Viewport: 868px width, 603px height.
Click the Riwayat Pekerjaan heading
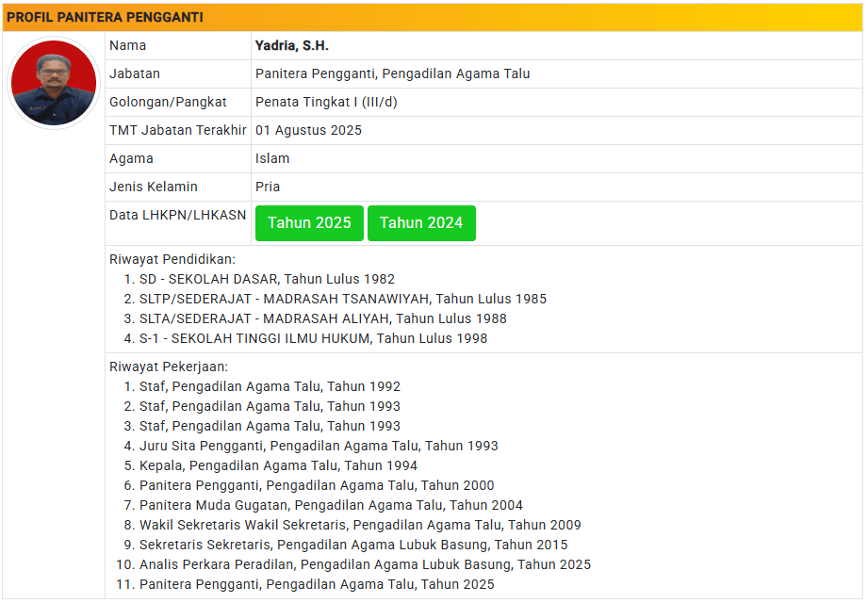click(x=169, y=367)
